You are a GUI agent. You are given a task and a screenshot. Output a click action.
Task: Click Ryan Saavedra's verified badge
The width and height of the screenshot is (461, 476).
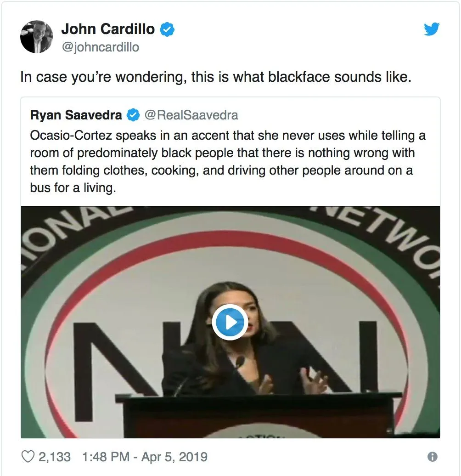(133, 115)
